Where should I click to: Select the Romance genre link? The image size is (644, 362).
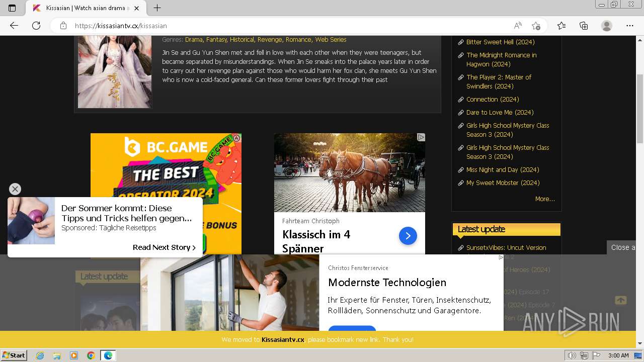point(298,39)
